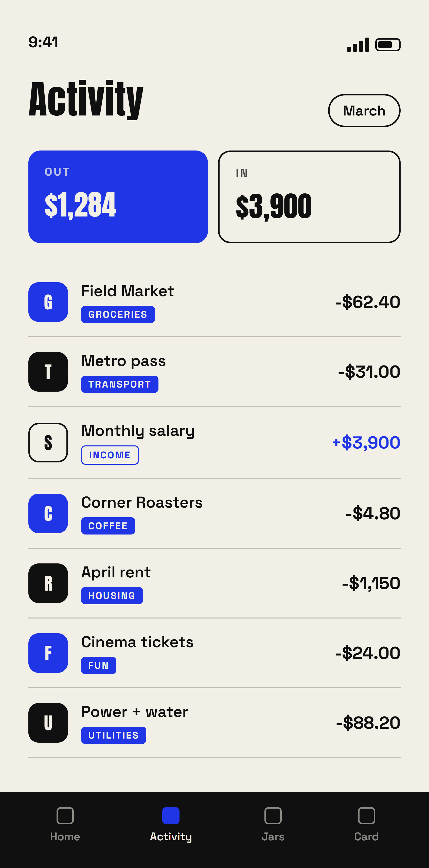The height and width of the screenshot is (868, 429).
Task: Select the Activity tab icon
Action: tap(171, 815)
